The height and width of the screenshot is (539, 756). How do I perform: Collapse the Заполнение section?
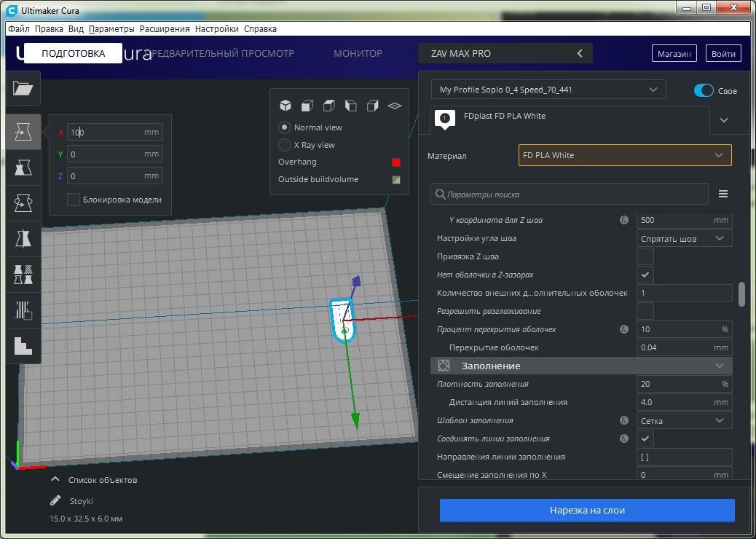pyautogui.click(x=581, y=366)
